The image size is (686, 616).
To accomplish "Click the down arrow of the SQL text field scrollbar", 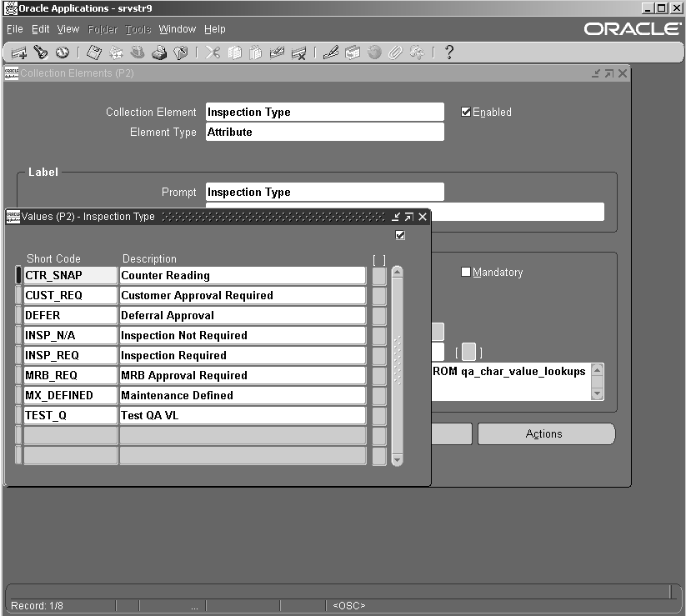I will coord(597,393).
